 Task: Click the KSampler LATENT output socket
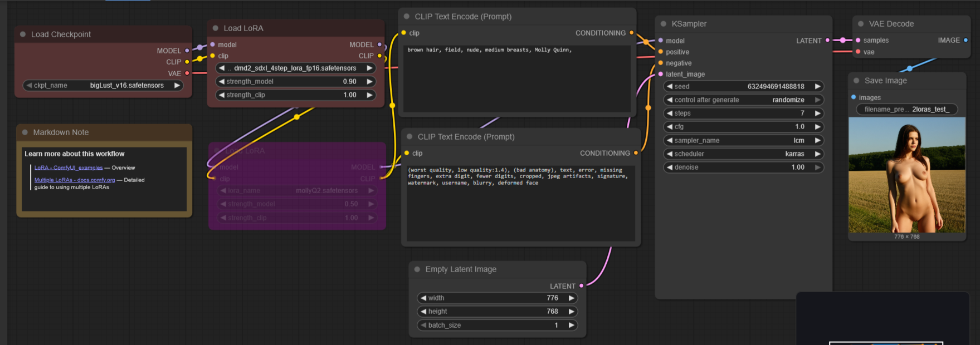coord(827,41)
